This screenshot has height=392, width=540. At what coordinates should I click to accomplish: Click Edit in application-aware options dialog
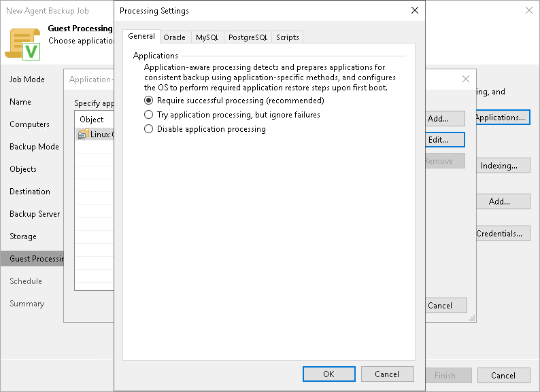pyautogui.click(x=445, y=140)
